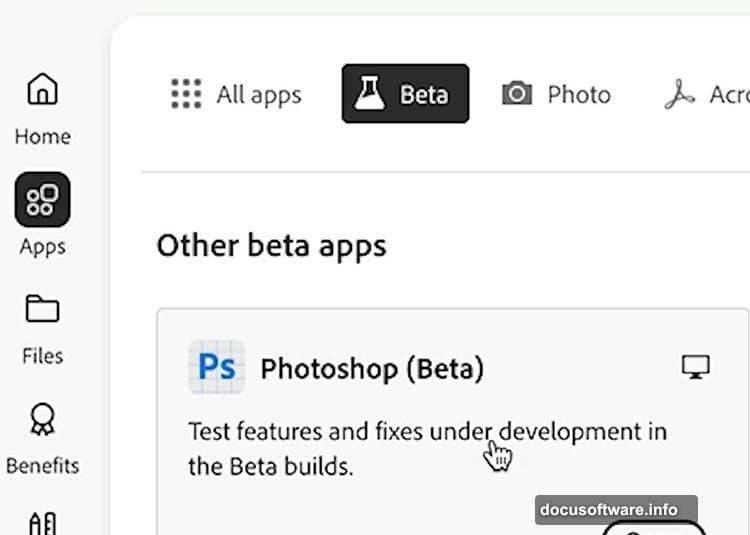Screen dimensions: 750x535
Task: Click the All apps grid icon
Action: [x=186, y=94]
